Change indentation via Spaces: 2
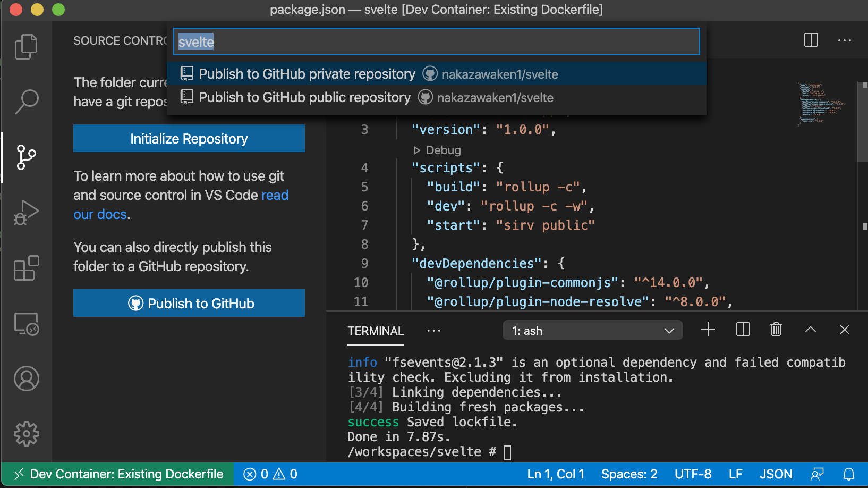 pyautogui.click(x=629, y=474)
